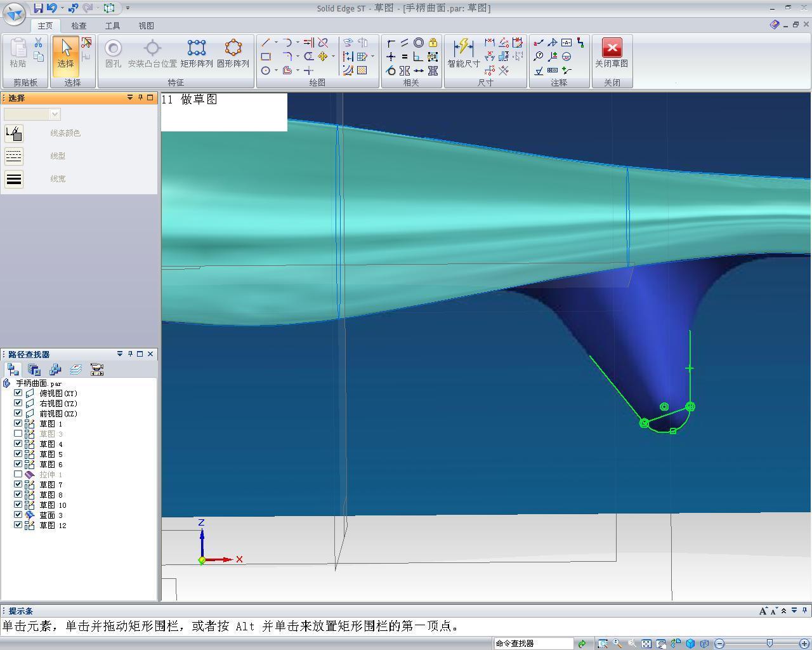This screenshot has width=812, height=650.
Task: Open the Feature PathFinder tab icon
Action: pyautogui.click(x=13, y=369)
